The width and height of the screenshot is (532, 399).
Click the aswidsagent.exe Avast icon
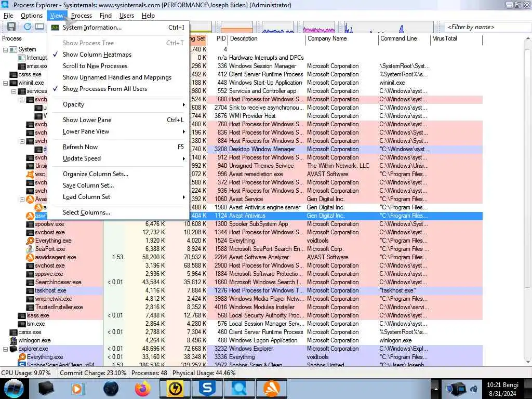coord(30,257)
